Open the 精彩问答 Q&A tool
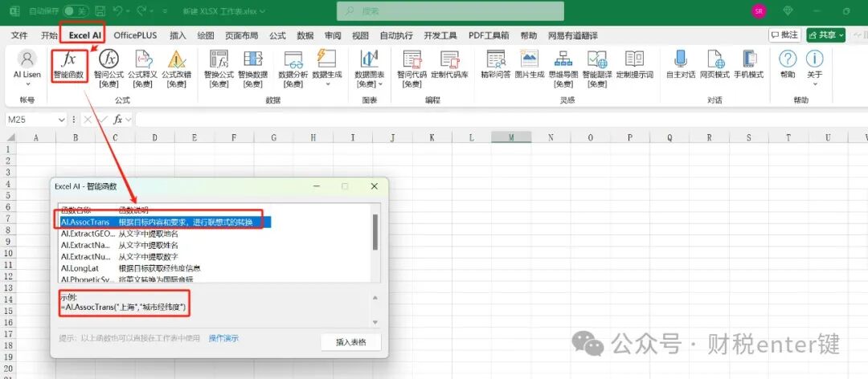Image resolution: width=868 pixels, height=379 pixels. click(495, 64)
